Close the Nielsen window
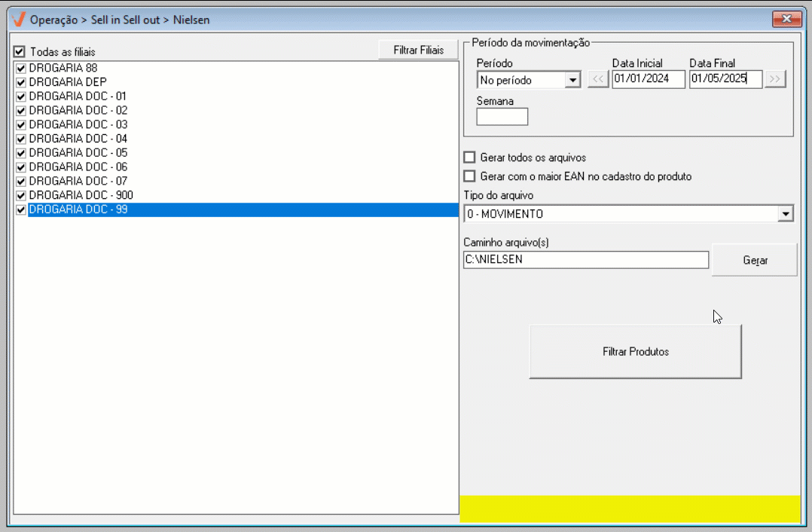Screen dimensions: 812x532 [786, 19]
